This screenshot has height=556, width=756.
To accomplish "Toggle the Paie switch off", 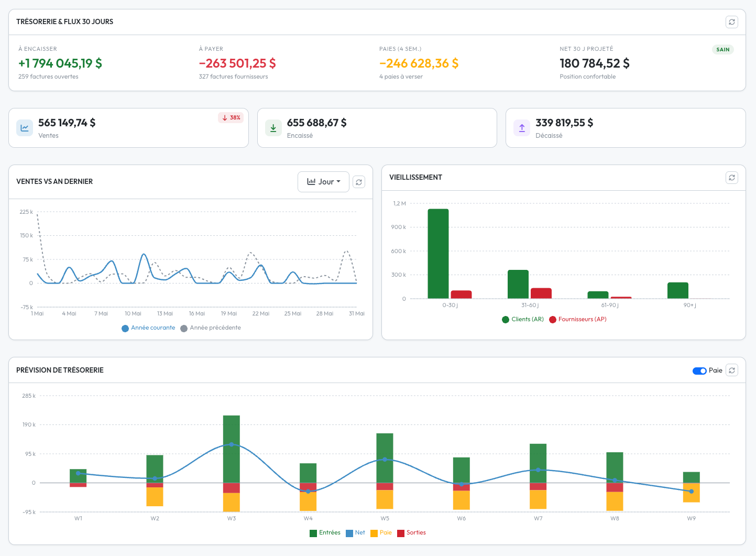I will click(699, 370).
